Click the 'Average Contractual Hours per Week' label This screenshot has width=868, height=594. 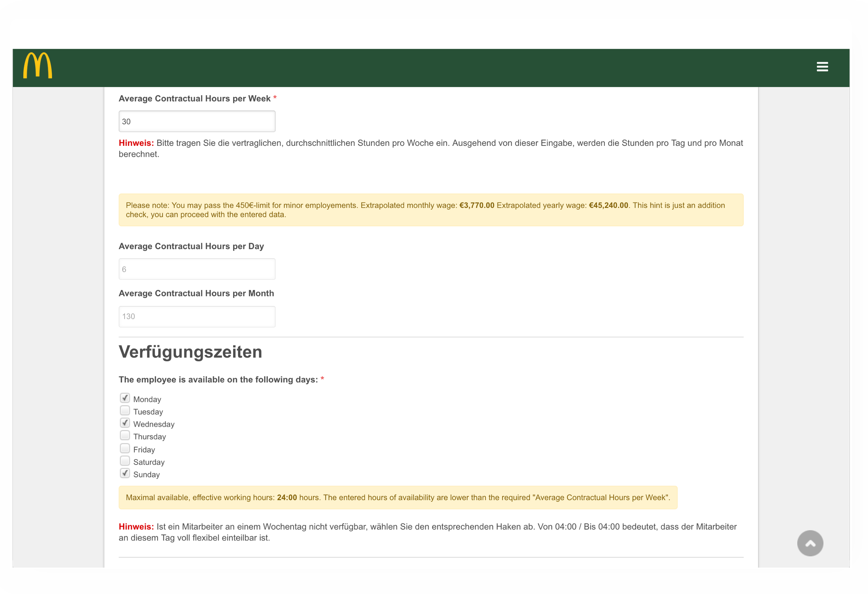(195, 99)
